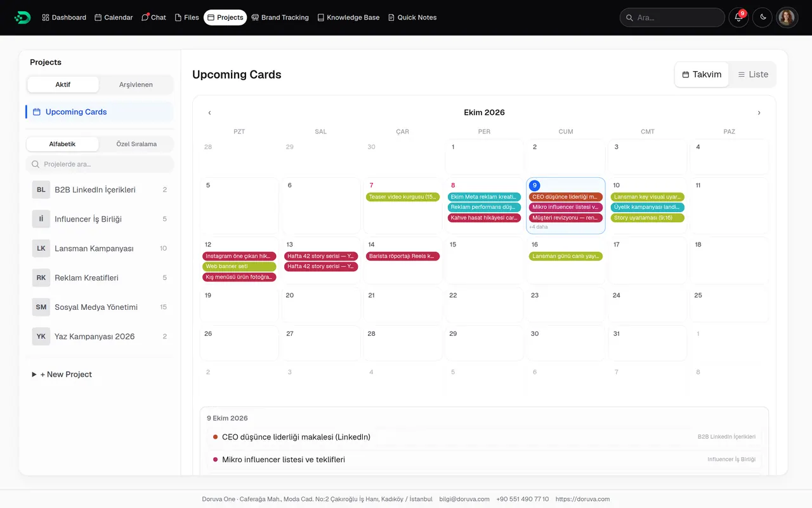Click the SM Sosyal Medya Yönetimi badge
Image resolution: width=812 pixels, height=508 pixels.
coord(41,307)
